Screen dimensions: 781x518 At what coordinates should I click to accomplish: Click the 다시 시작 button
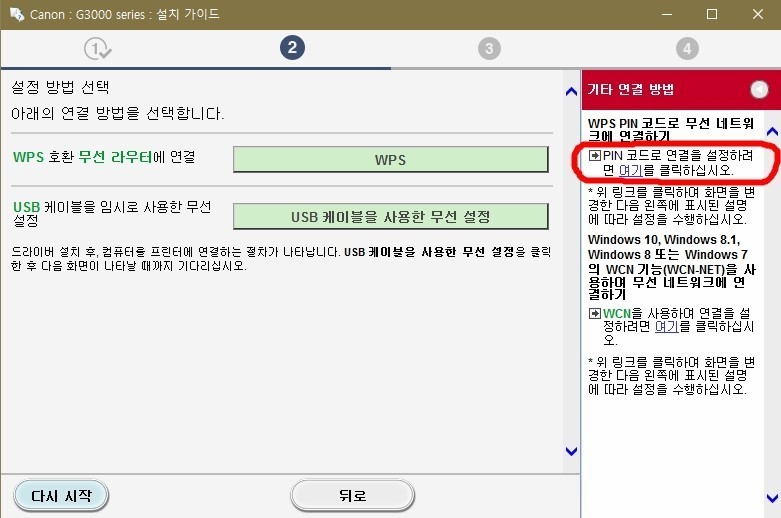[61, 496]
